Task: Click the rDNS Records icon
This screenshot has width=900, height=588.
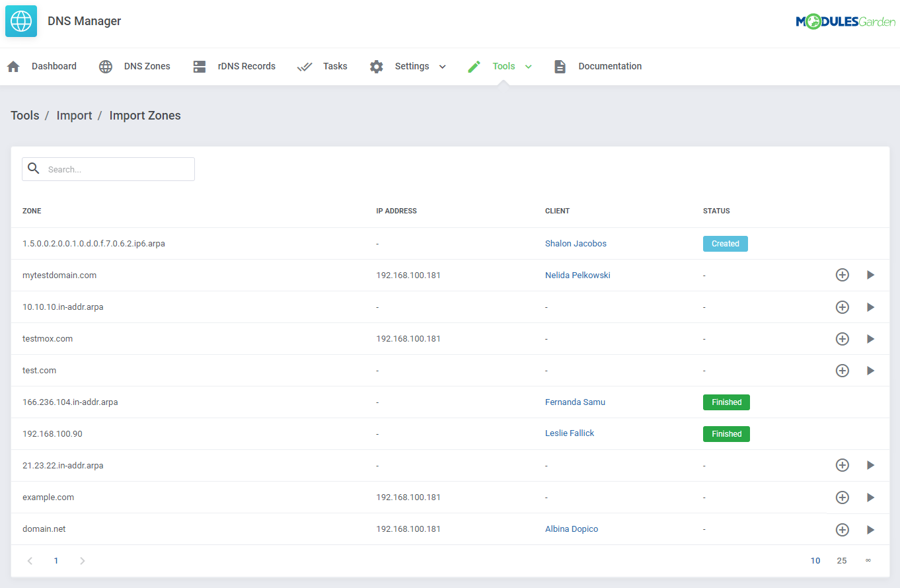Action: click(199, 66)
